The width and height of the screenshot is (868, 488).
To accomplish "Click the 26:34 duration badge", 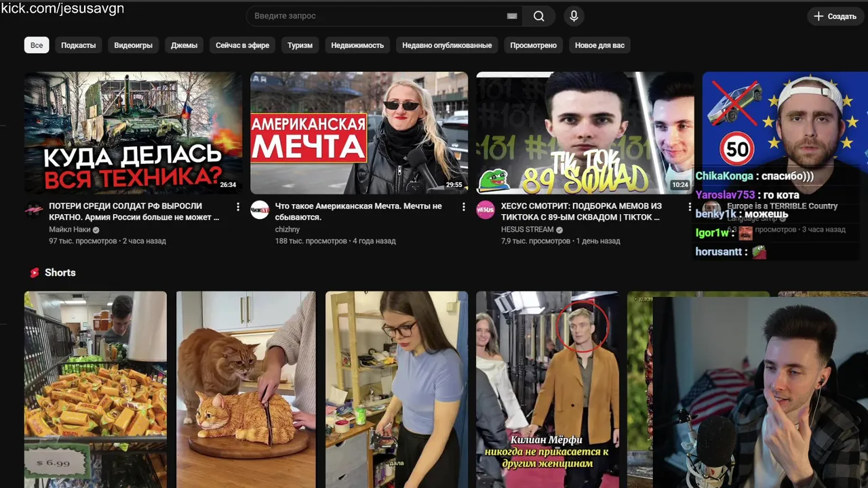I will pos(228,184).
